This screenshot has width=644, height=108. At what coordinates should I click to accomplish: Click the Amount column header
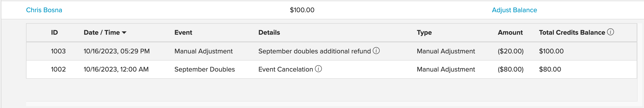click(x=510, y=33)
